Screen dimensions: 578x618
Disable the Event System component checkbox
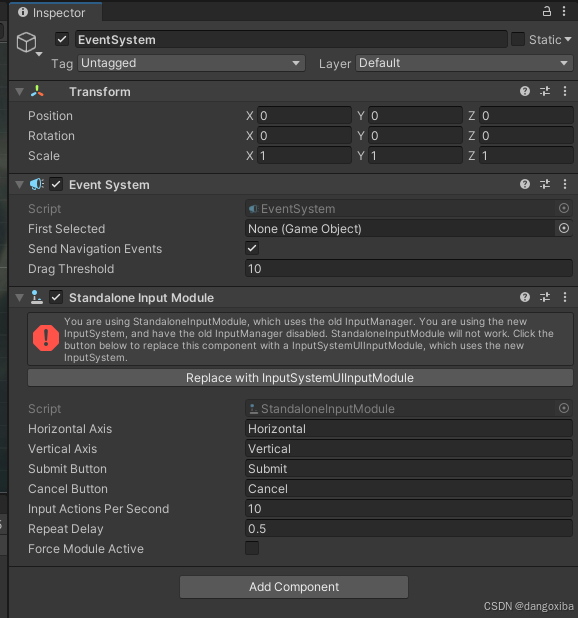pyautogui.click(x=56, y=184)
